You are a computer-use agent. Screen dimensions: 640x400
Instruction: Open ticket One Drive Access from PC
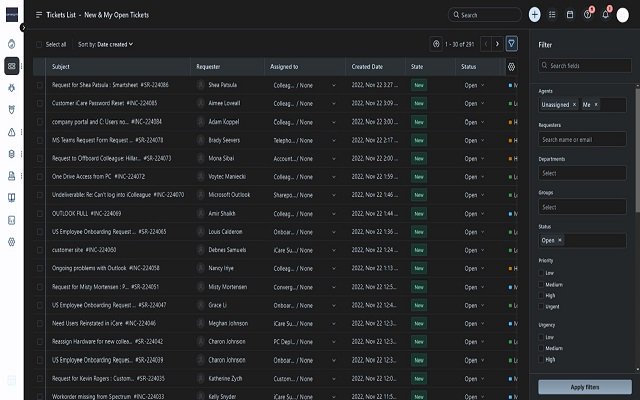[98, 177]
